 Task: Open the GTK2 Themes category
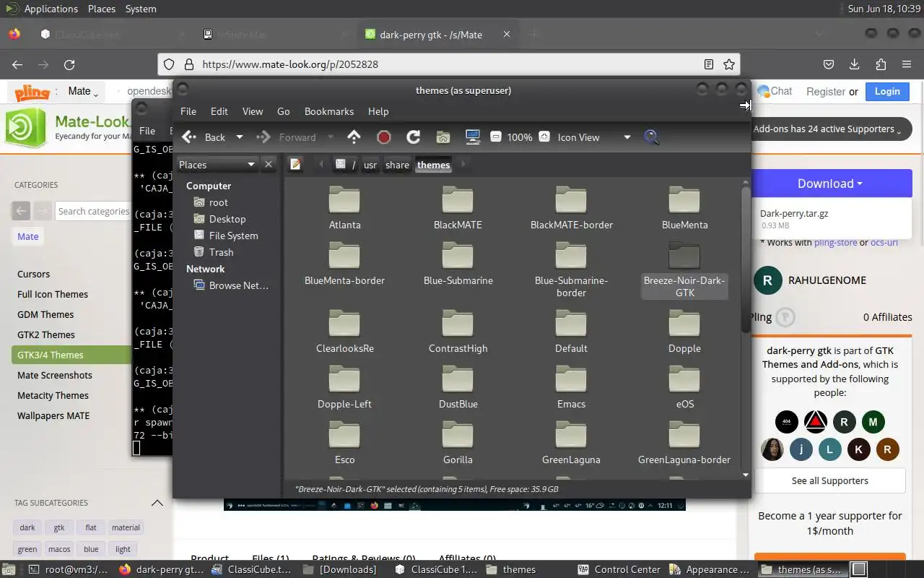(x=46, y=335)
